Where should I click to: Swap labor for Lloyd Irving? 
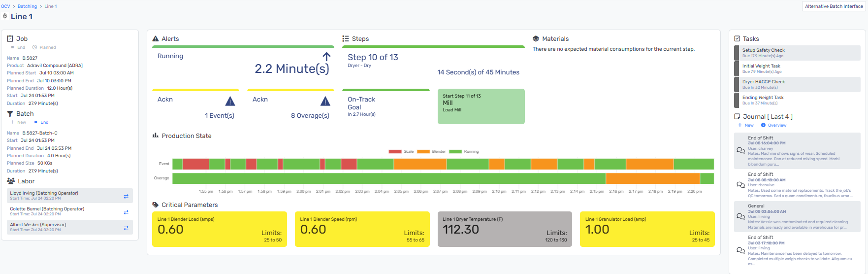(126, 196)
